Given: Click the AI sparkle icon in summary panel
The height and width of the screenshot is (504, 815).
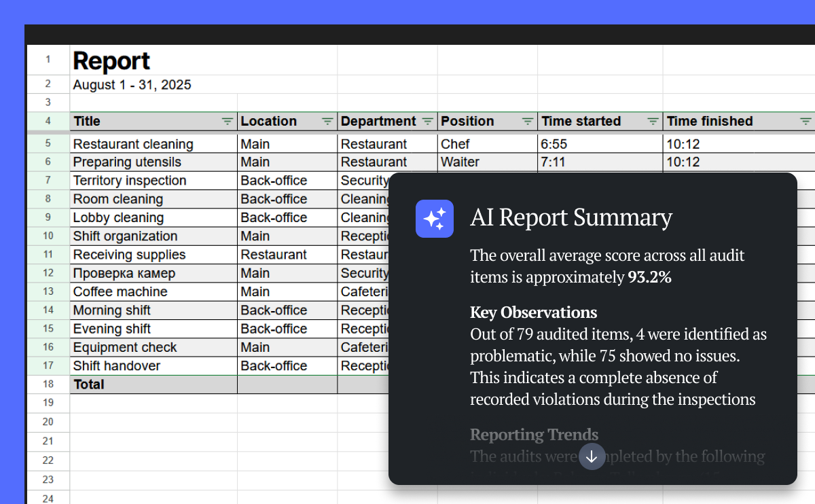Looking at the screenshot, I should [434, 219].
